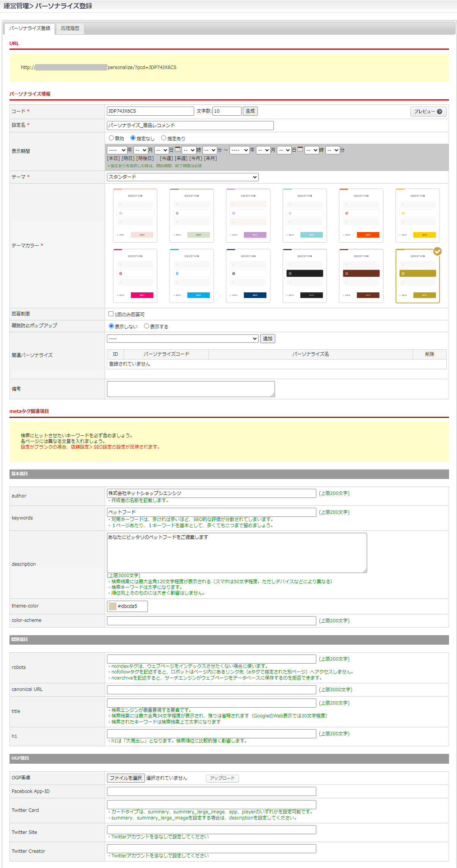The width and height of the screenshot is (457, 868).
Task: Open the theme-color #dbcda5 swatch
Action: point(113,606)
